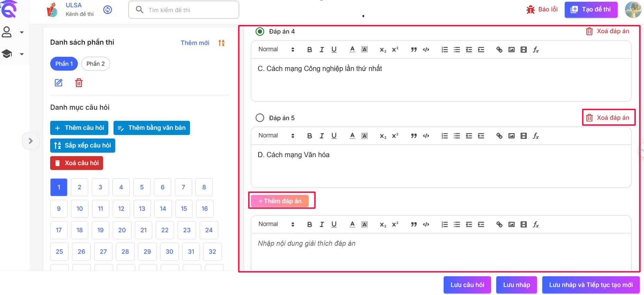The image size is (644, 295).
Task: Click sort icon next to Thêm mới
Action: coord(221,43)
